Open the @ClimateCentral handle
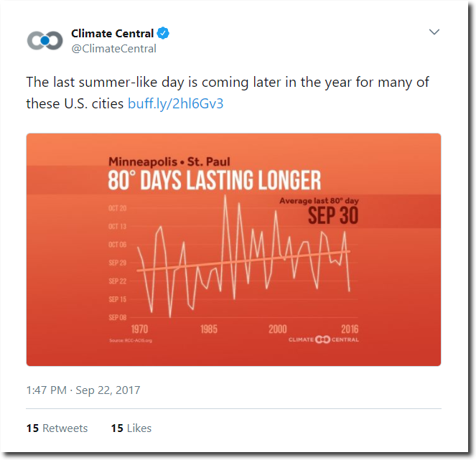This screenshot has height=460, width=476. click(x=114, y=49)
